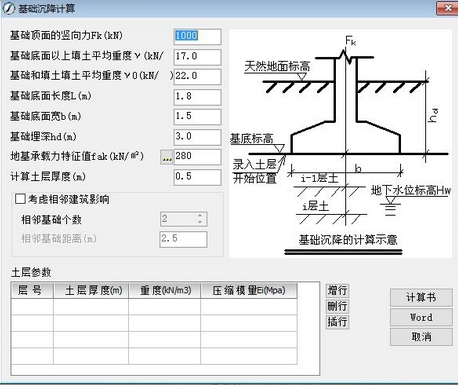Select the vertical force Fk input field
Image resolution: width=458 pixels, height=385 pixels.
point(197,36)
